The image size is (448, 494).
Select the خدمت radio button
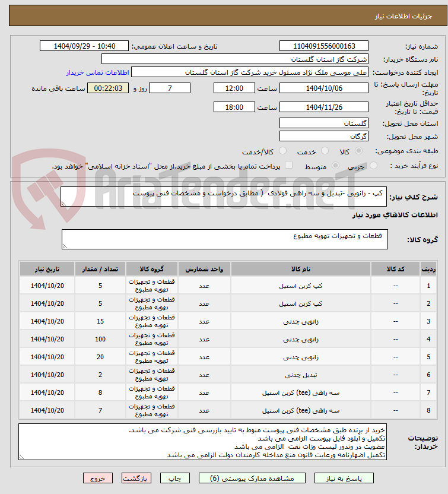325,151
